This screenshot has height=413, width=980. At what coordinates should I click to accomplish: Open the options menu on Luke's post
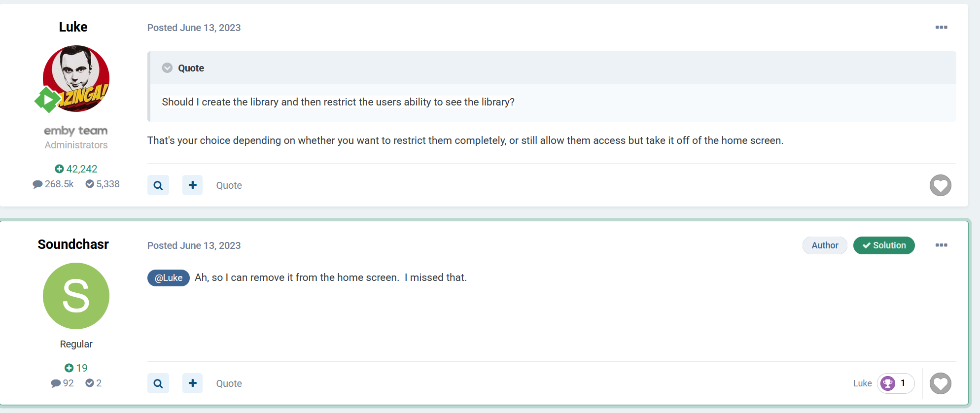coord(941,27)
